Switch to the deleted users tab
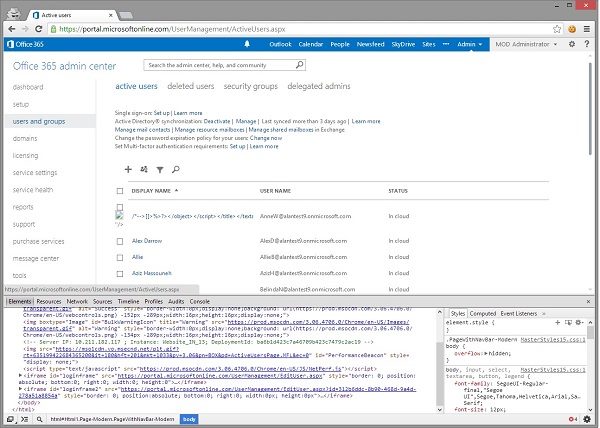This screenshot has width=600, height=428. pos(191,86)
